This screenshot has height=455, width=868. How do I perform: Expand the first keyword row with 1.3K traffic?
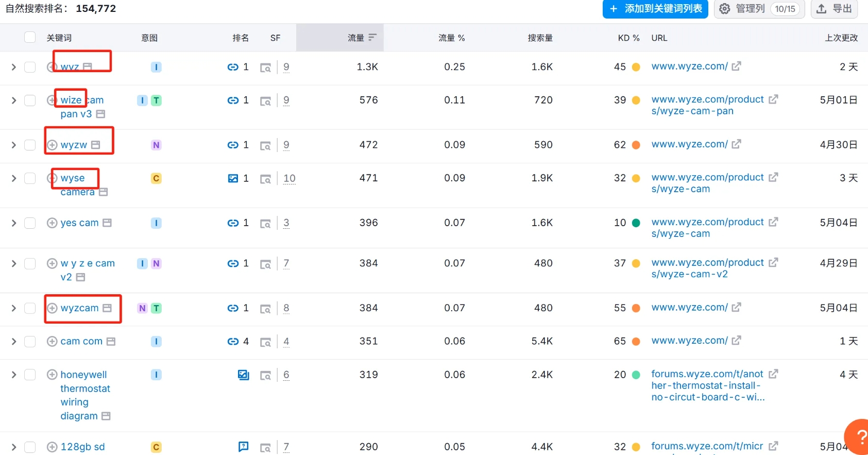[14, 67]
